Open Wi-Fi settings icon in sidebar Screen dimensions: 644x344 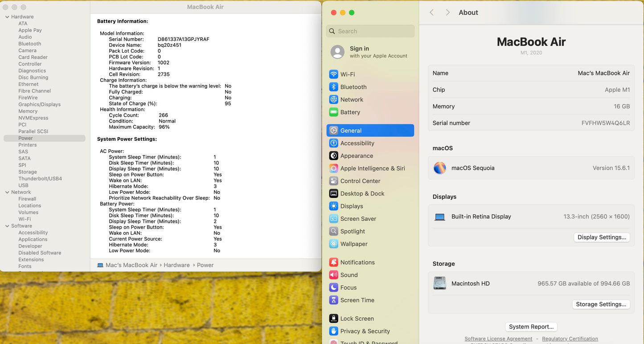coord(333,74)
